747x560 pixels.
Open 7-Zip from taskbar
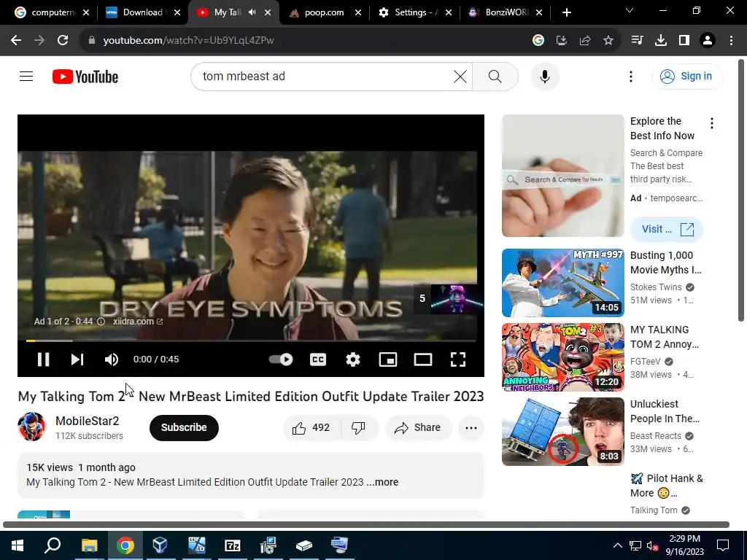point(233,545)
